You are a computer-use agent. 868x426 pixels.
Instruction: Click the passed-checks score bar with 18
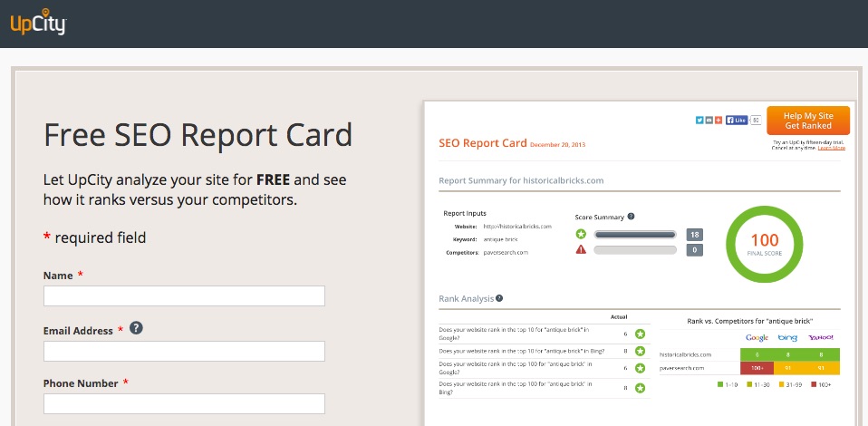tap(635, 235)
